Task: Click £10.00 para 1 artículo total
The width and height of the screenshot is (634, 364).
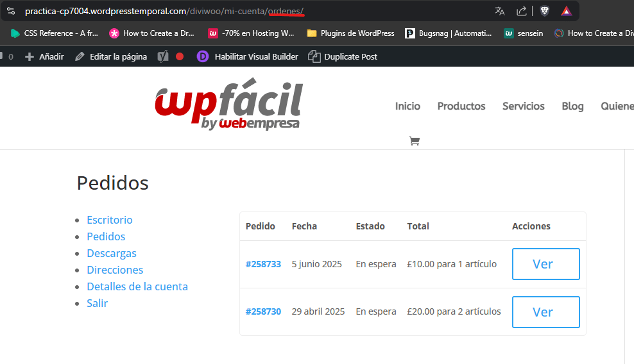Action: [452, 264]
